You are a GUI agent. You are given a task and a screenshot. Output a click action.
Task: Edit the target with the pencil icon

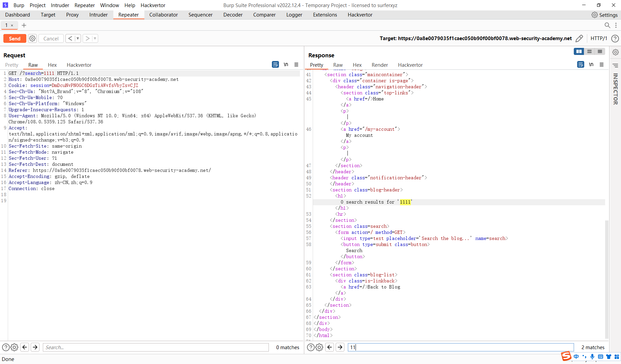pos(579,38)
